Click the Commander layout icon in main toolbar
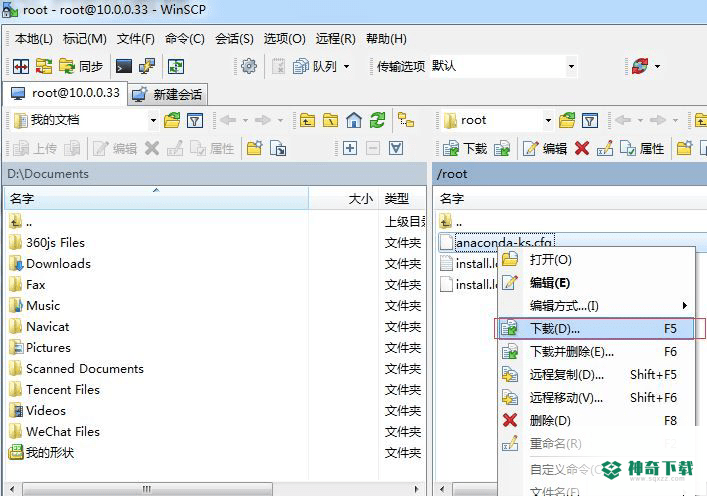The image size is (707, 496). [x=21, y=67]
